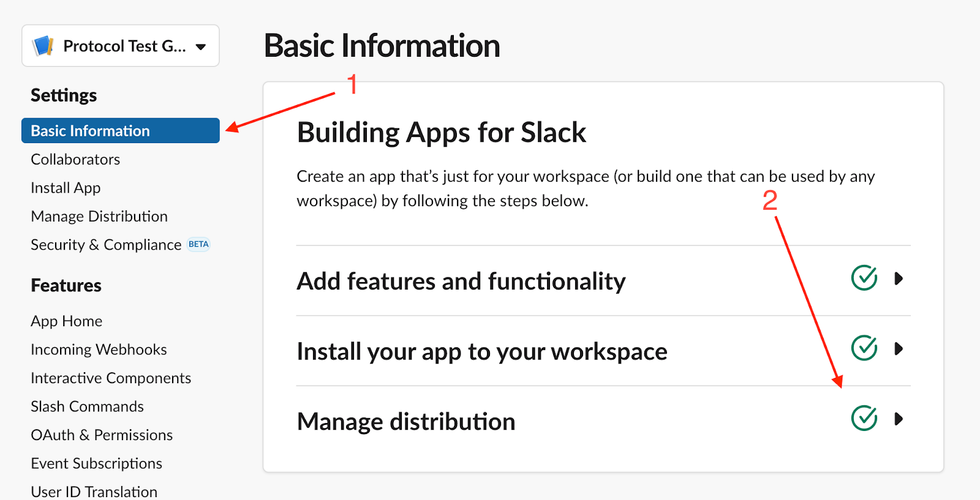
Task: Open Security & Compliance settings
Action: (x=106, y=244)
